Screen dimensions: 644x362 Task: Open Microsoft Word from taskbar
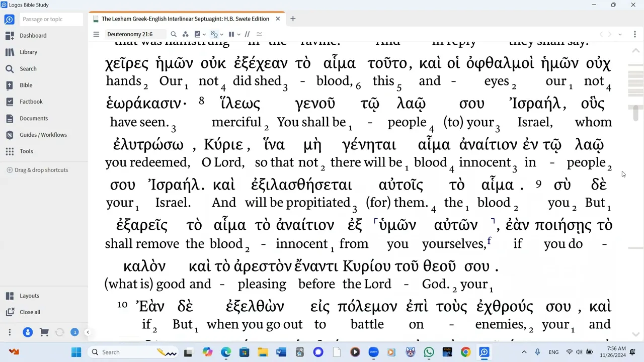click(281, 352)
